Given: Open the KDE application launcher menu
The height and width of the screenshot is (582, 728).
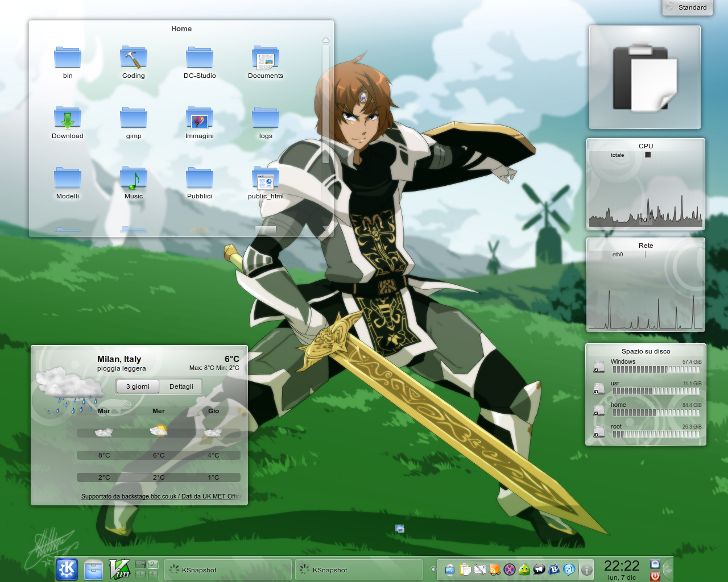Looking at the screenshot, I should [x=67, y=569].
